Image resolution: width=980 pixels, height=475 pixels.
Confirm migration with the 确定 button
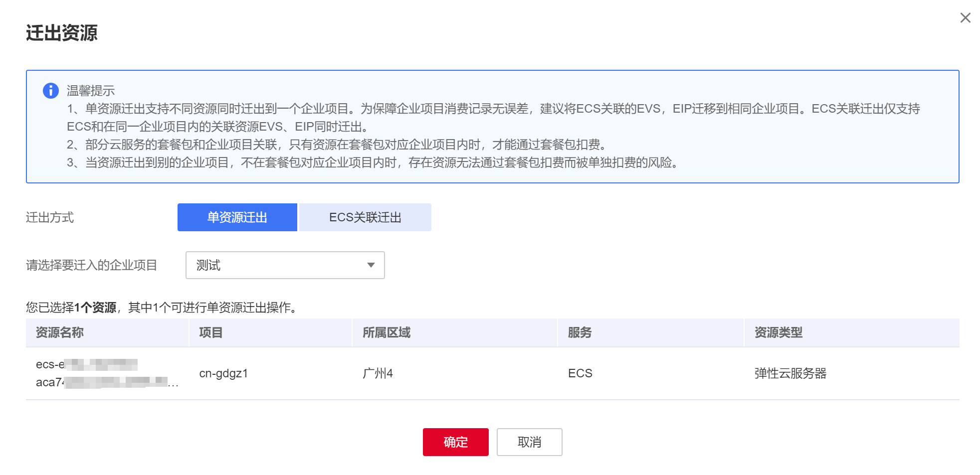coord(455,442)
